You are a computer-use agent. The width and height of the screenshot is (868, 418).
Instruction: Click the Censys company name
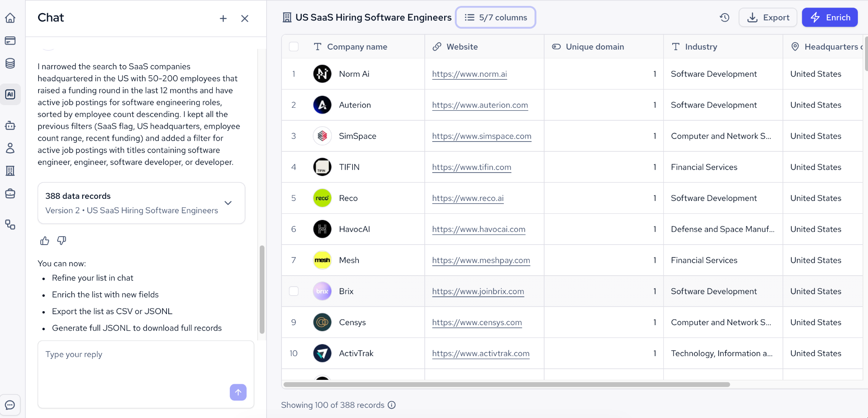tap(353, 322)
